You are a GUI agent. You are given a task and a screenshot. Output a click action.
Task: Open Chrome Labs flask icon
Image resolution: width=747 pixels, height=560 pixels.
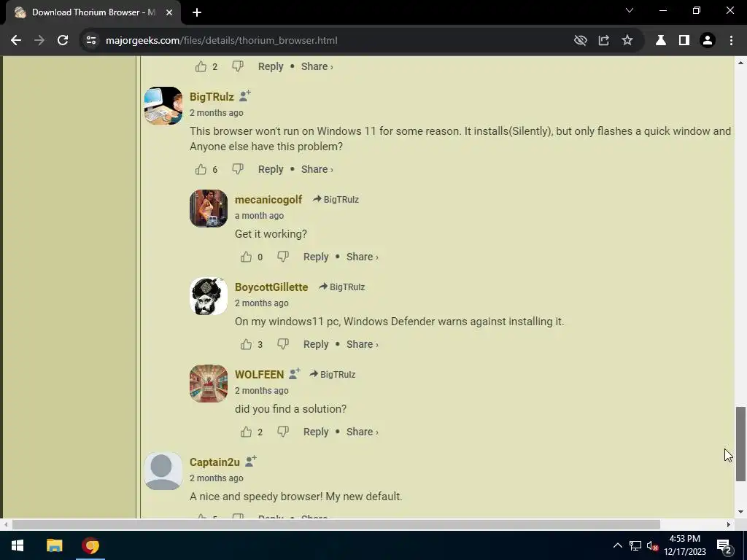click(x=661, y=41)
